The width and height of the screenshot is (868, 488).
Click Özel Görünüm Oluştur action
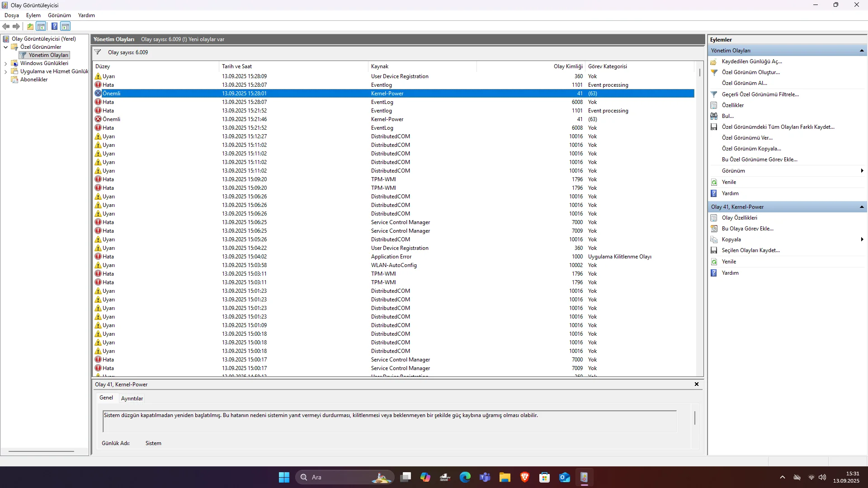click(x=750, y=72)
